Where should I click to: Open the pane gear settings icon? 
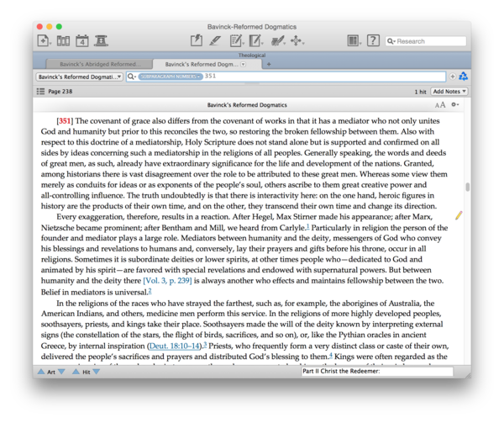(x=454, y=104)
